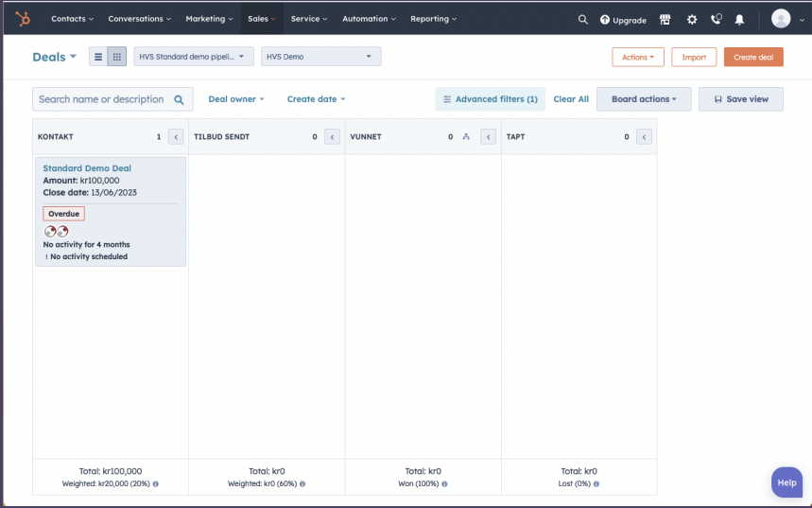Open the search magnifier in top bar
This screenshot has height=508, width=812.
(x=582, y=19)
